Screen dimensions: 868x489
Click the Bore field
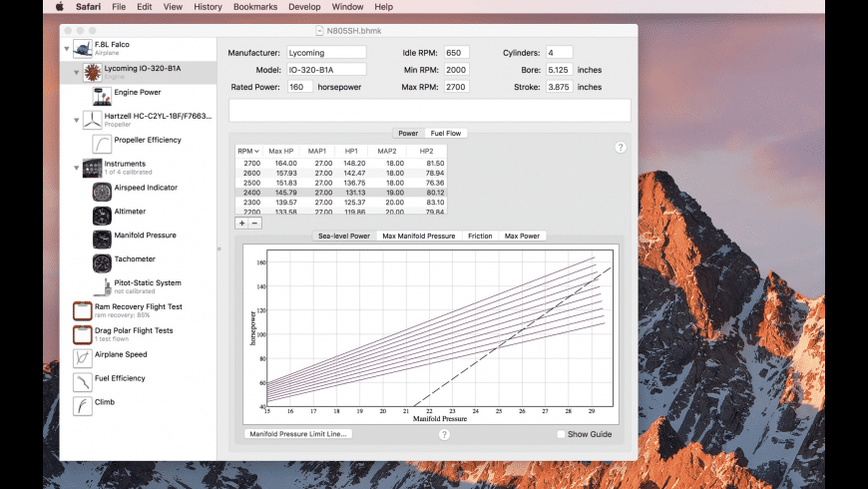[x=559, y=70]
